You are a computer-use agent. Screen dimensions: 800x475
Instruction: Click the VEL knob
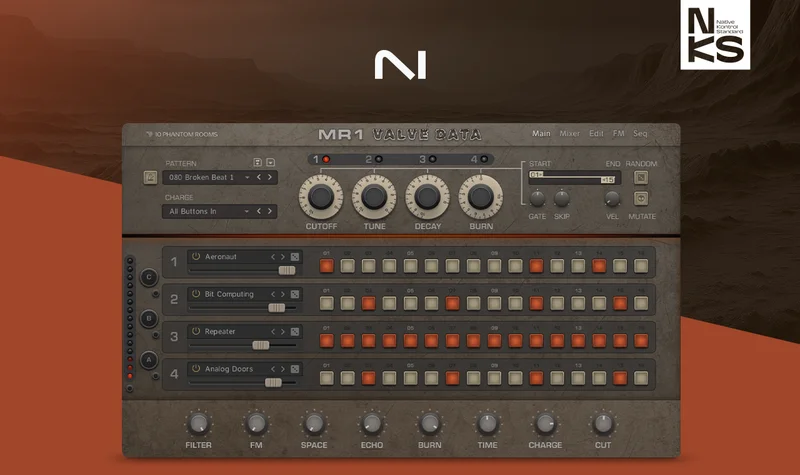[612, 198]
